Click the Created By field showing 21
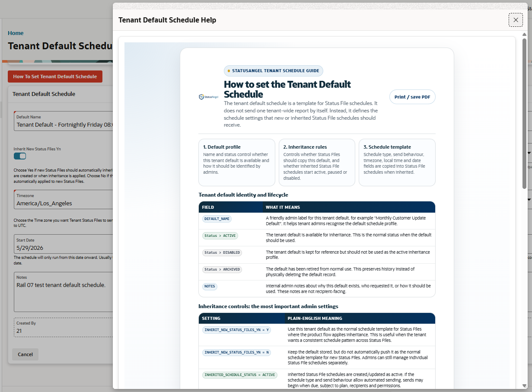 tap(63, 328)
